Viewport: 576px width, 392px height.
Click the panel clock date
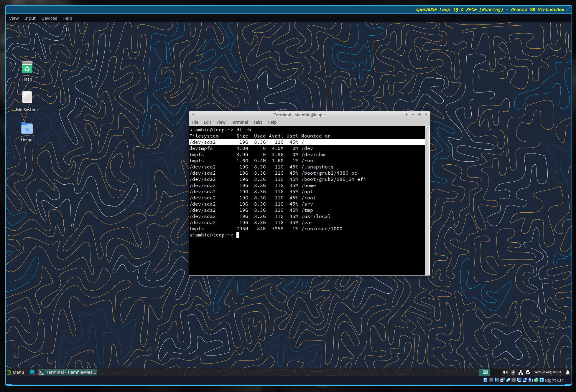(x=547, y=372)
